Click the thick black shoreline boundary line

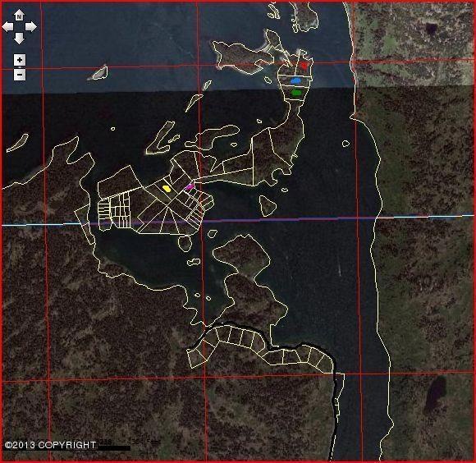point(335,395)
